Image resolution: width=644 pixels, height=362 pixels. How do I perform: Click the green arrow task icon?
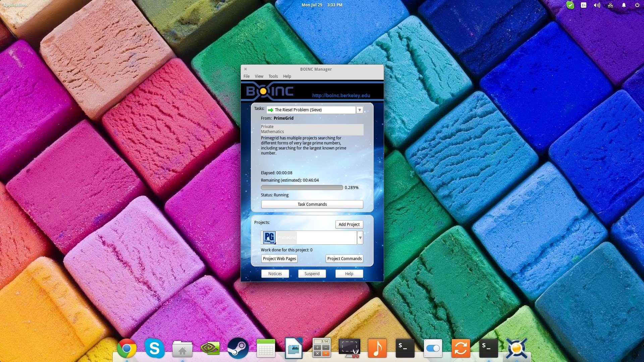pyautogui.click(x=271, y=110)
